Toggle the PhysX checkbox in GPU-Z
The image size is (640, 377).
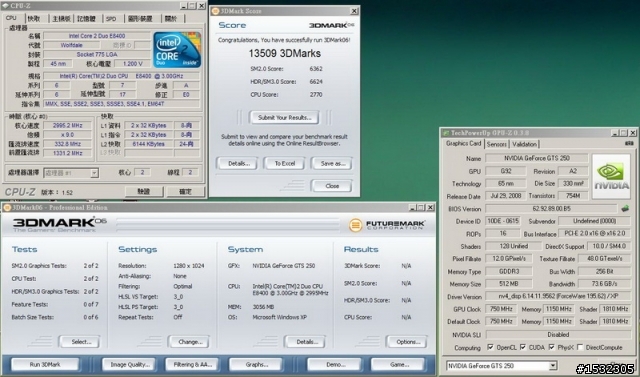[x=551, y=347]
